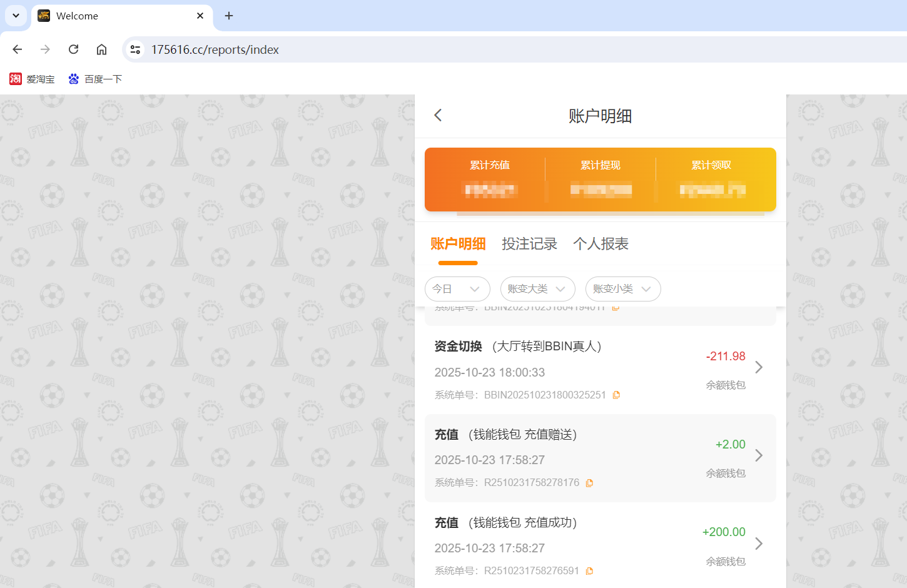Screen dimensions: 907x588
Task: Switch to the 投注记录 tab
Action: click(529, 244)
